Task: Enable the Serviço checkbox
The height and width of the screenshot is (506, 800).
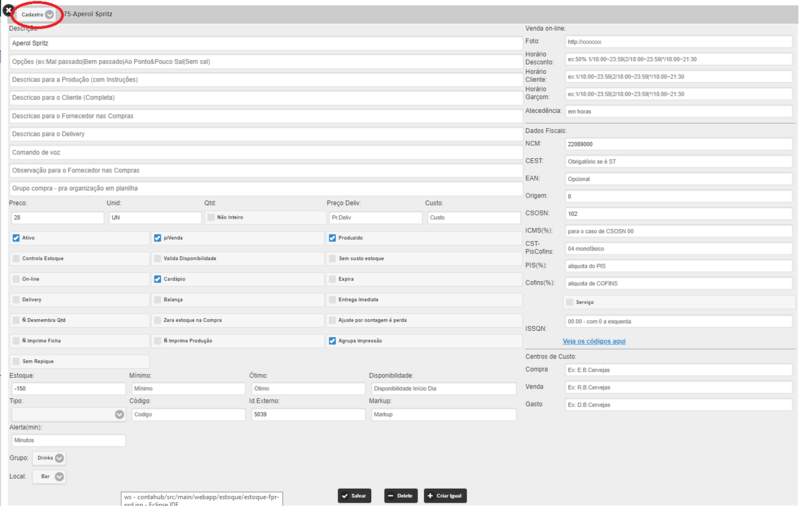Action: point(570,302)
